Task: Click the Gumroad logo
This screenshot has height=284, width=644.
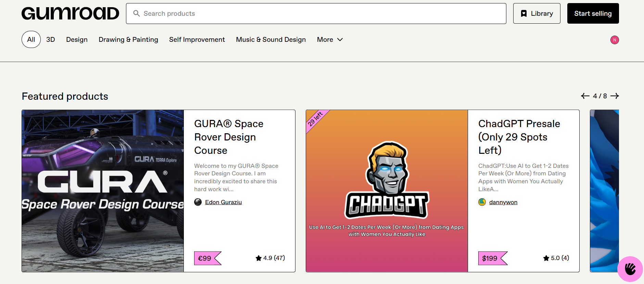Action: click(70, 14)
